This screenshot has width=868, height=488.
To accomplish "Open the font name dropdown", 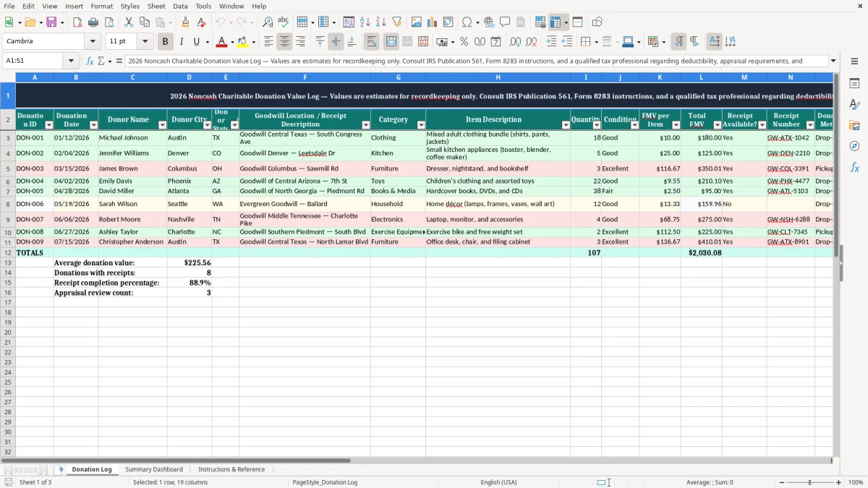I will click(x=93, y=42).
